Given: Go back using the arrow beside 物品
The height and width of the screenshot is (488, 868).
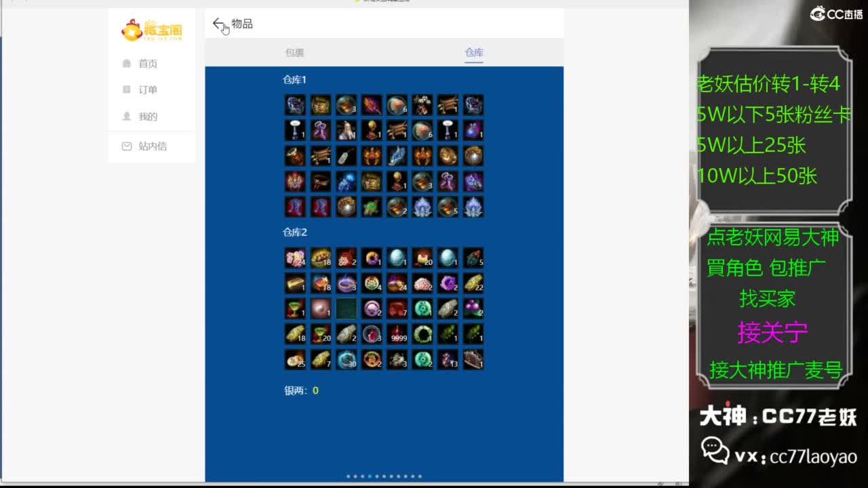Looking at the screenshot, I should coord(218,24).
